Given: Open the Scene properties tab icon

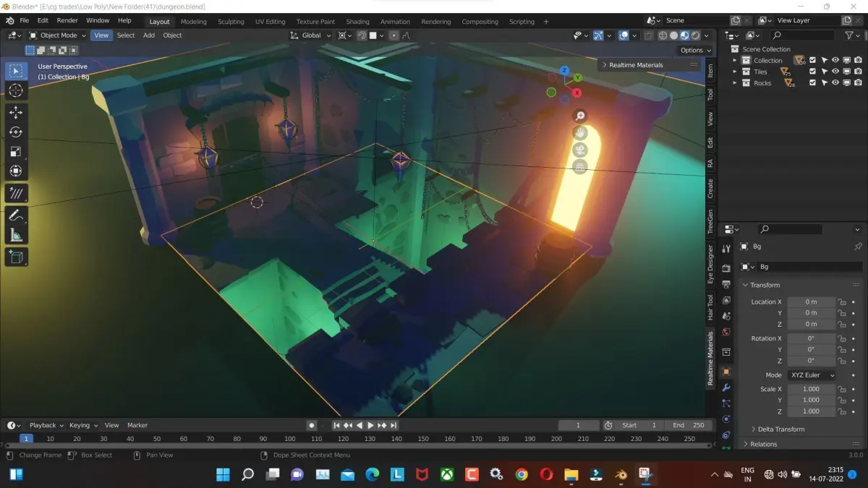Looking at the screenshot, I should coord(726,316).
